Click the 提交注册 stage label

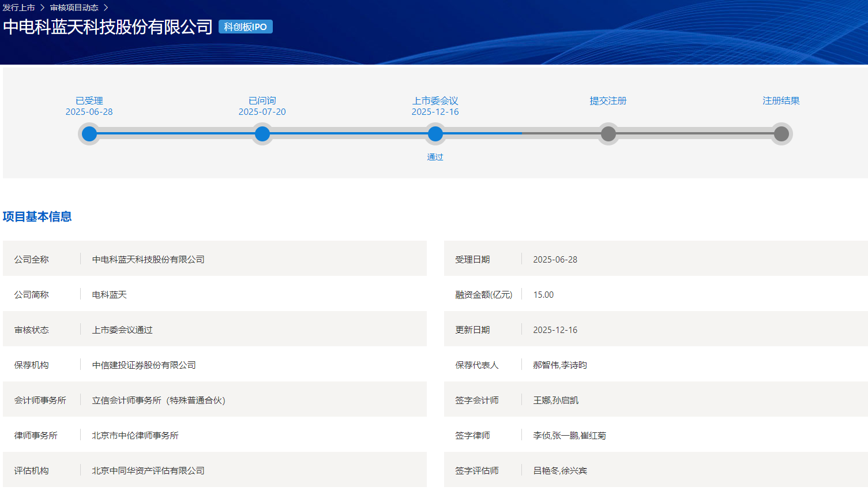click(608, 100)
